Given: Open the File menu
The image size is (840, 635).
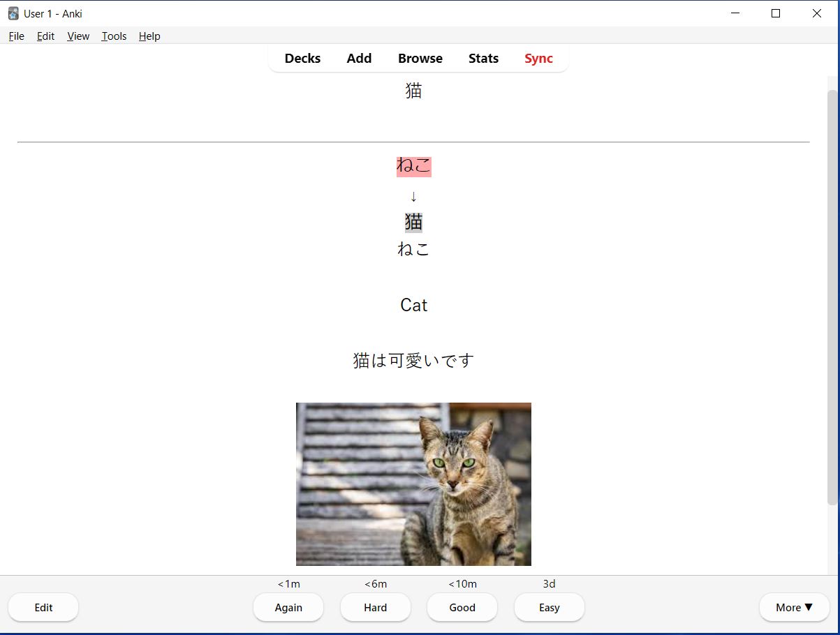Looking at the screenshot, I should 17,36.
